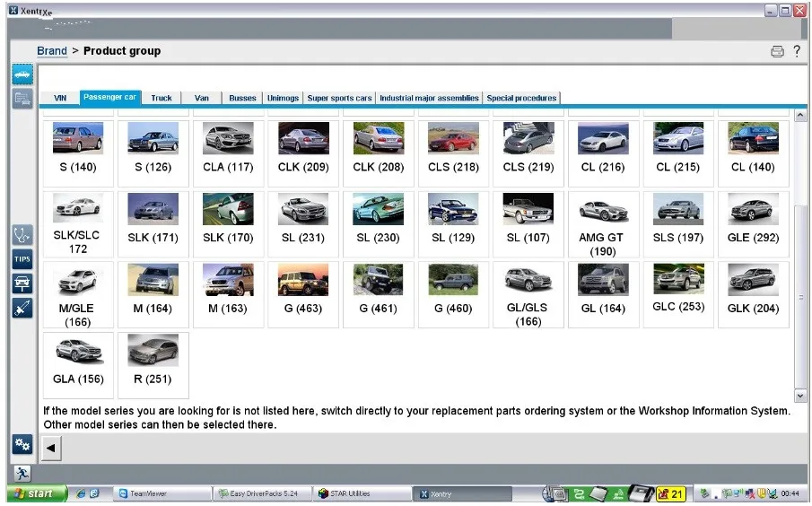Open the settings gears icon

pyautogui.click(x=22, y=444)
